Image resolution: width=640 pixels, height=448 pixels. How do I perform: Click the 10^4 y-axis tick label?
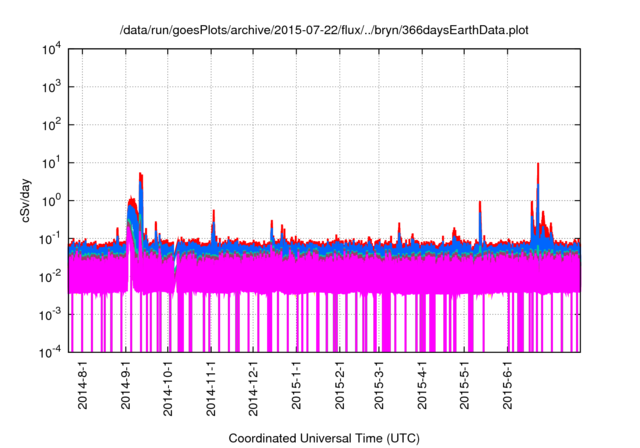click(x=53, y=50)
